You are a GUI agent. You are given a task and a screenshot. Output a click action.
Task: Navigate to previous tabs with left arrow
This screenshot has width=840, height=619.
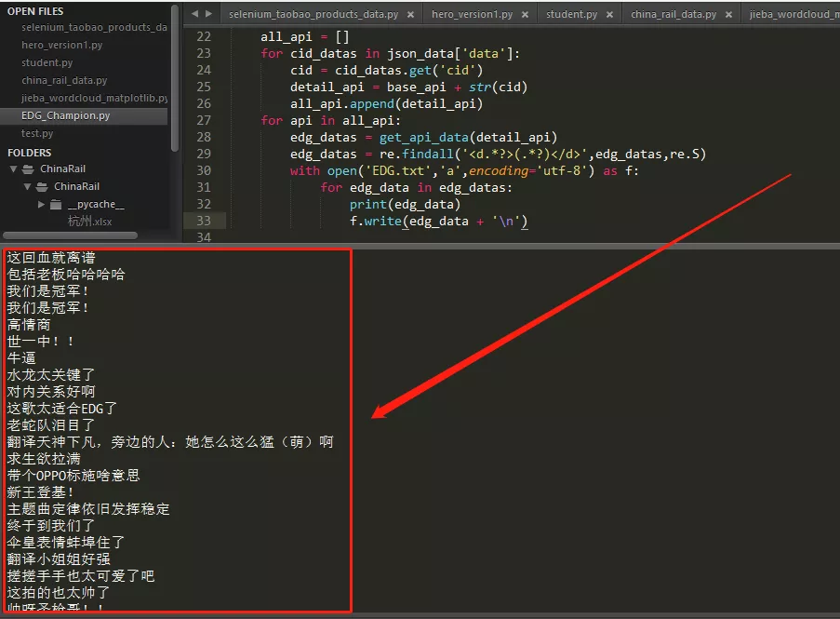[194, 14]
